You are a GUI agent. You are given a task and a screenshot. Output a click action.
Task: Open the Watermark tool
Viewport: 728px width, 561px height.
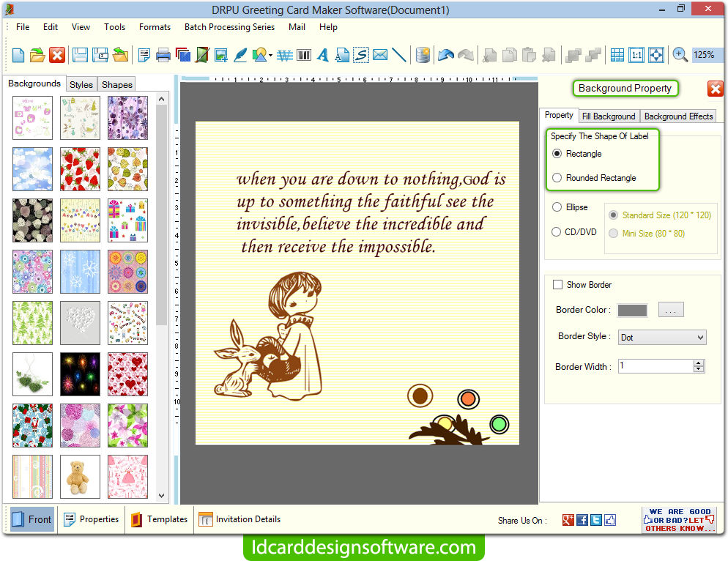284,54
